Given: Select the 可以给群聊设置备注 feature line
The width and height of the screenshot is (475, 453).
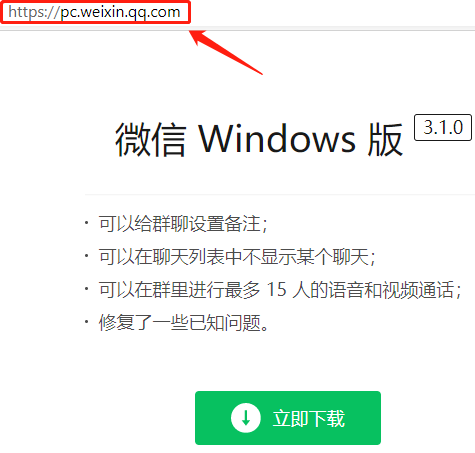Looking at the screenshot, I should [183, 224].
